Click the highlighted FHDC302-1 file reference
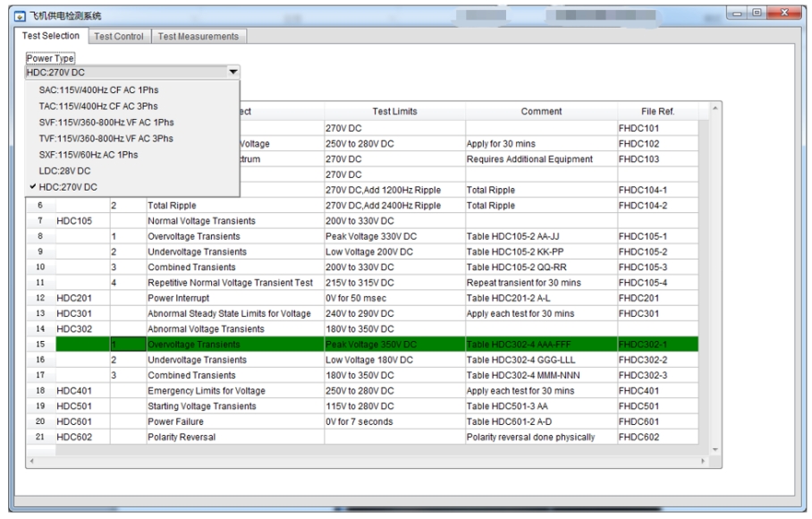 pyautogui.click(x=657, y=345)
